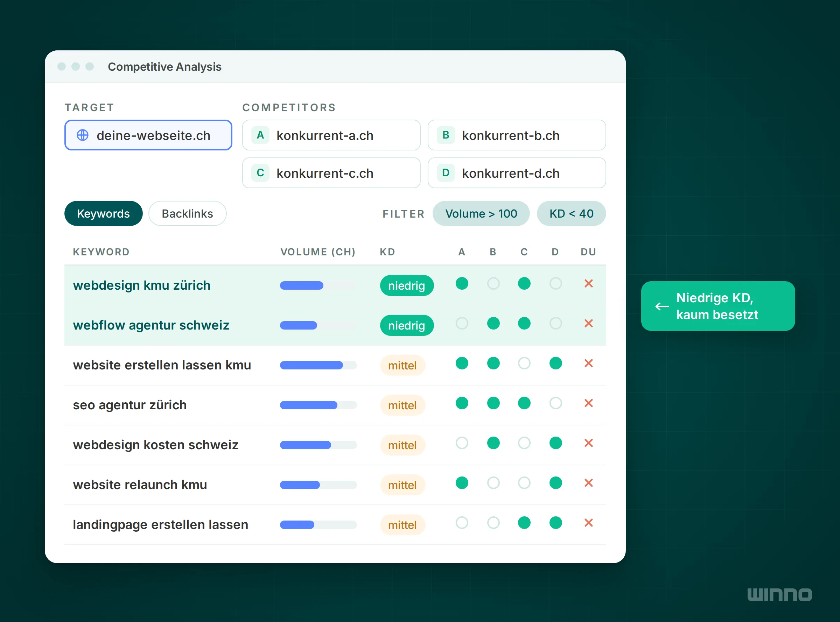Click the deine-webseite.ch target field
This screenshot has height=622, width=840.
pos(148,135)
